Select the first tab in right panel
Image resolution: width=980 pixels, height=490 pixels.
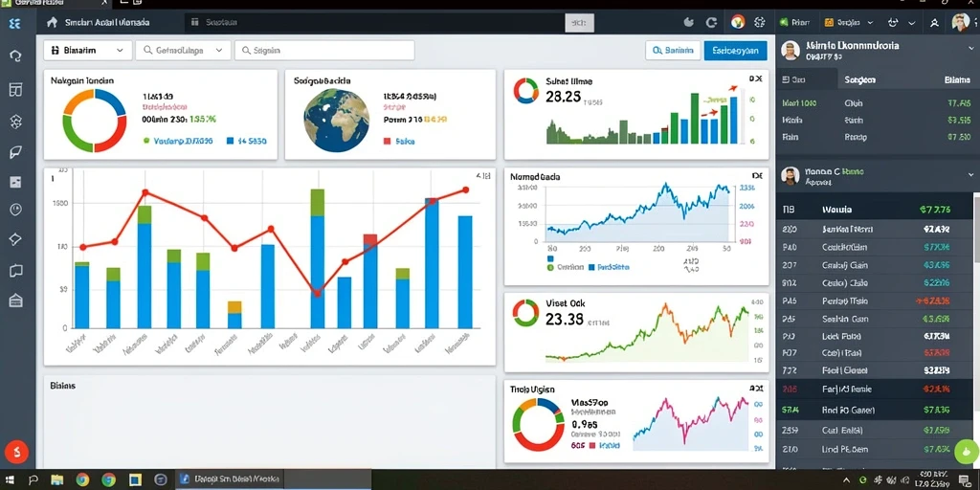806,80
